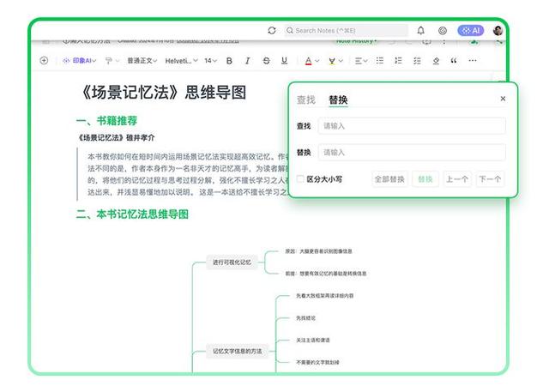Image resolution: width=537 pixels, height=392 pixels.
Task: Enable the 区分大小写 checkbox
Action: [x=300, y=179]
